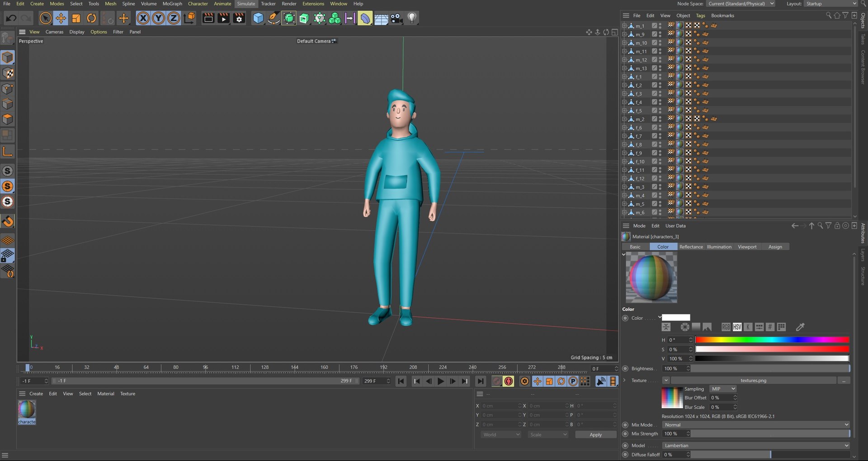This screenshot has width=868, height=461.
Task: Switch color mode to HSV
Action: point(737,327)
